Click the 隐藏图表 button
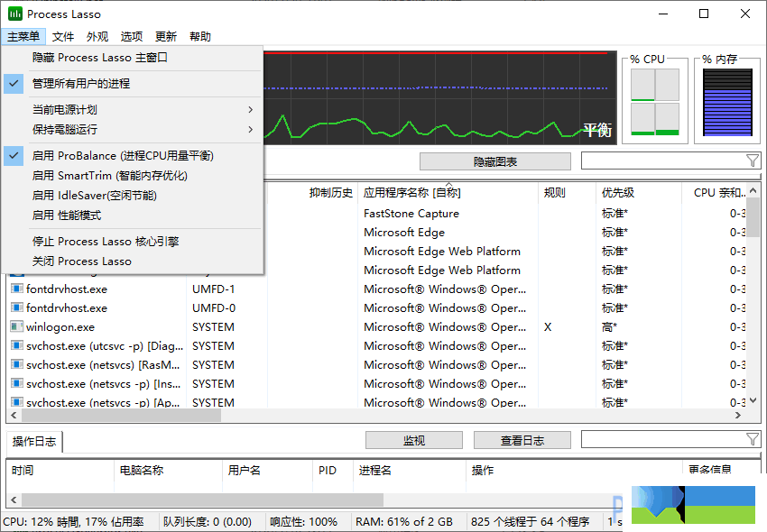The height and width of the screenshot is (532, 767). (x=494, y=161)
